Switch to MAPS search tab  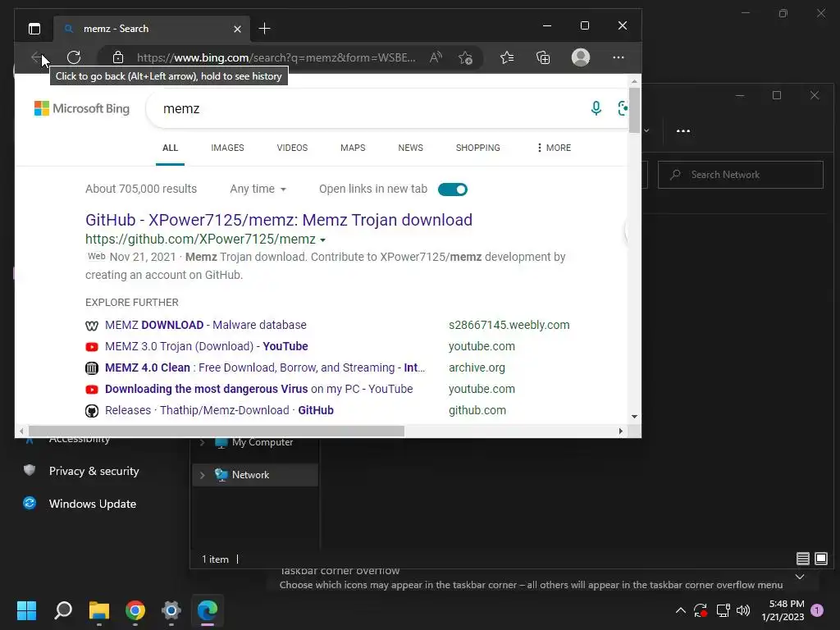[x=353, y=148]
